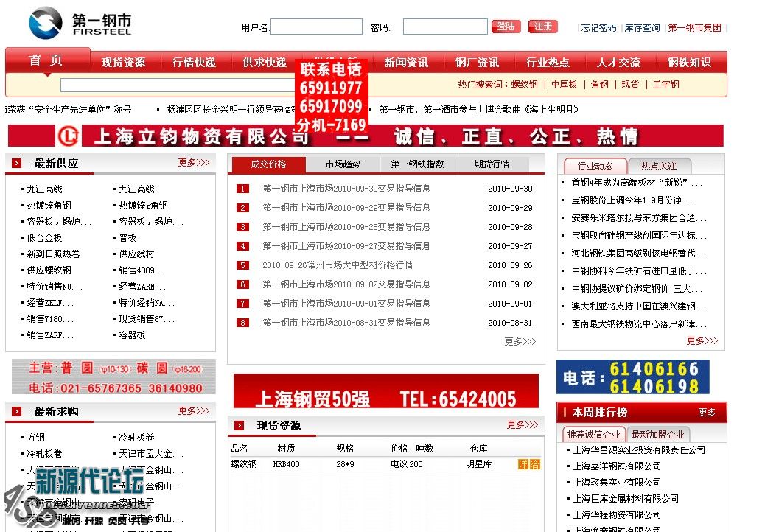Click the arrow icon beside 现货资源 heading
This screenshot has height=532, width=779.
point(240,425)
